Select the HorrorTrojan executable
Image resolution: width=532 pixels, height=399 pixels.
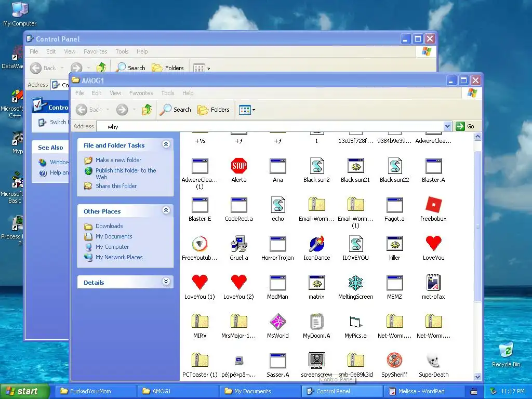click(x=277, y=244)
